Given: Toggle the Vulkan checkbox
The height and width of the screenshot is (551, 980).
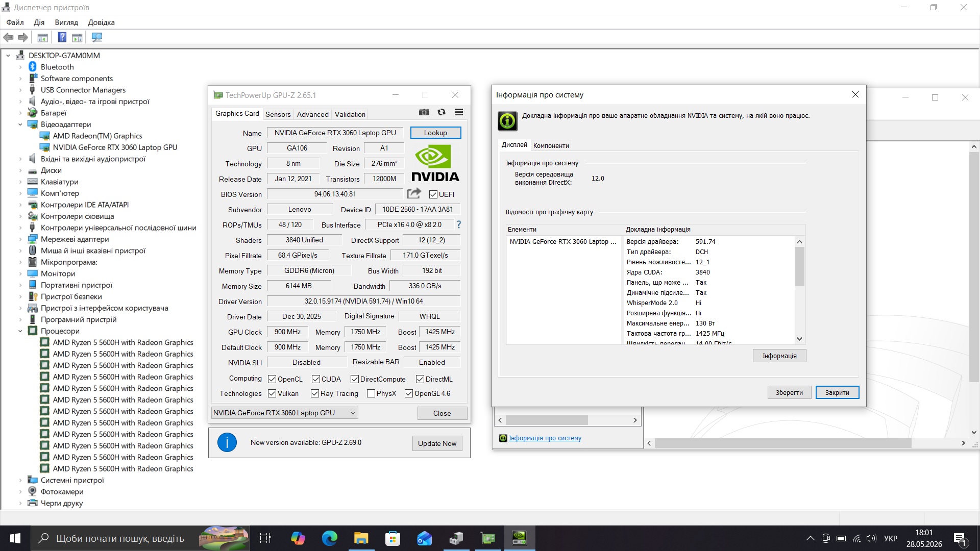Looking at the screenshot, I should [272, 393].
